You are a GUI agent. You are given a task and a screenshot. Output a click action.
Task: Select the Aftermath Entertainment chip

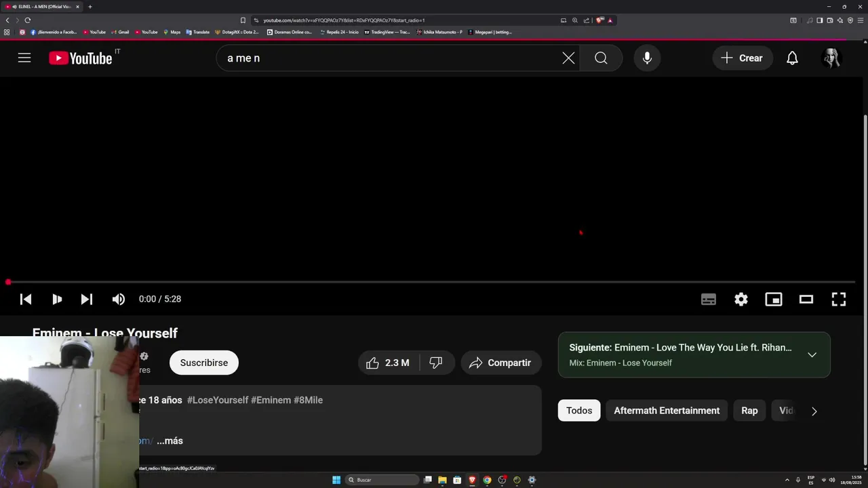pyautogui.click(x=667, y=411)
